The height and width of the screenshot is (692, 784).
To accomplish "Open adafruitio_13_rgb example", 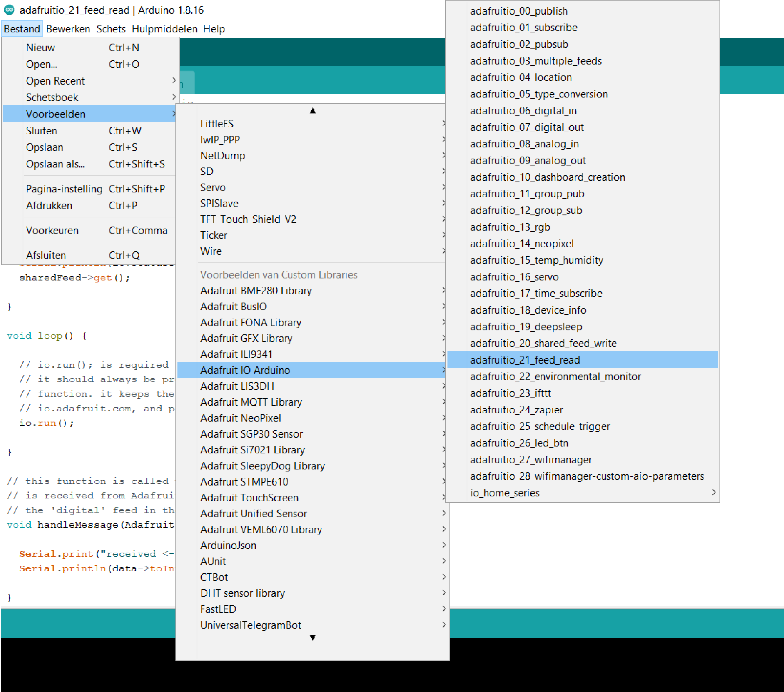I will tap(583, 227).
